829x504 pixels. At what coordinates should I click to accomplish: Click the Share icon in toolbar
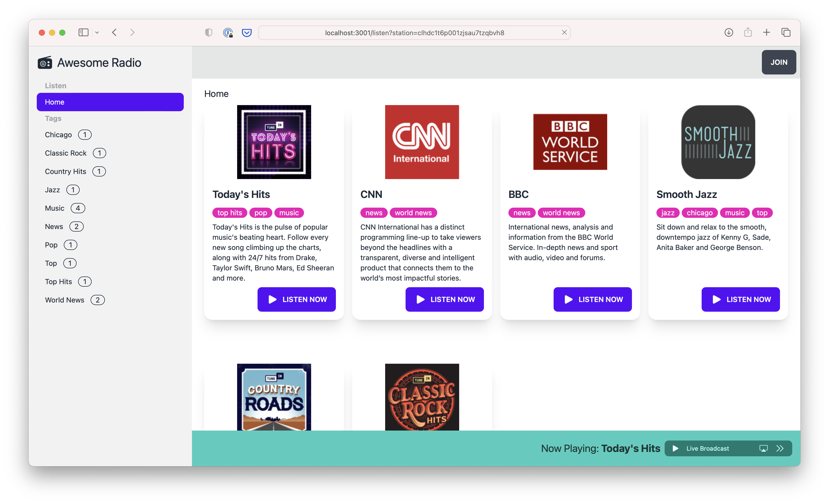coord(748,33)
